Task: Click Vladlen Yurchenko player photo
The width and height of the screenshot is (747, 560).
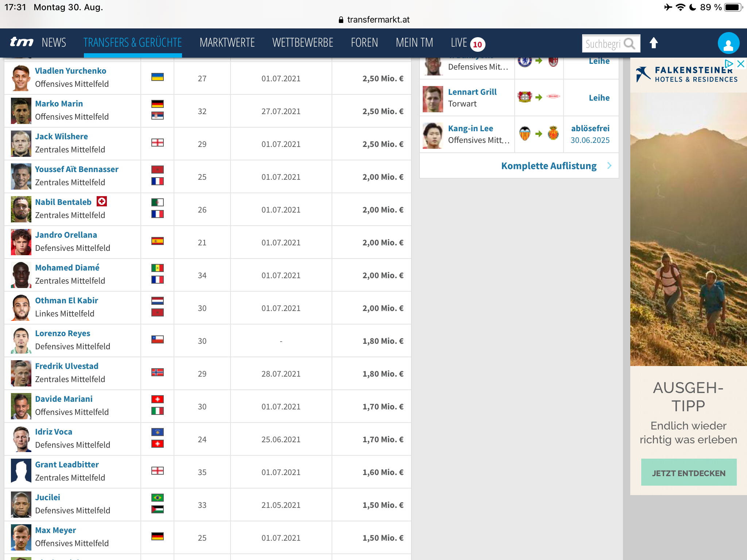Action: 21,78
